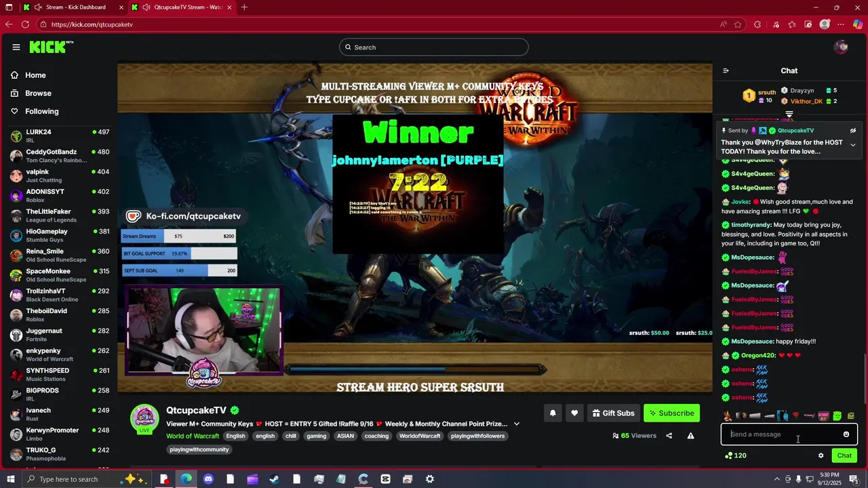This screenshot has height=488, width=868.
Task: Open Windows Start menu
Action: (9, 479)
